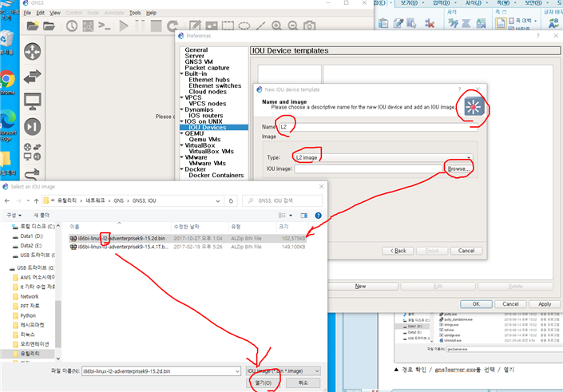Click the Recycle Bin icon on the desktop

pyautogui.click(x=6, y=39)
